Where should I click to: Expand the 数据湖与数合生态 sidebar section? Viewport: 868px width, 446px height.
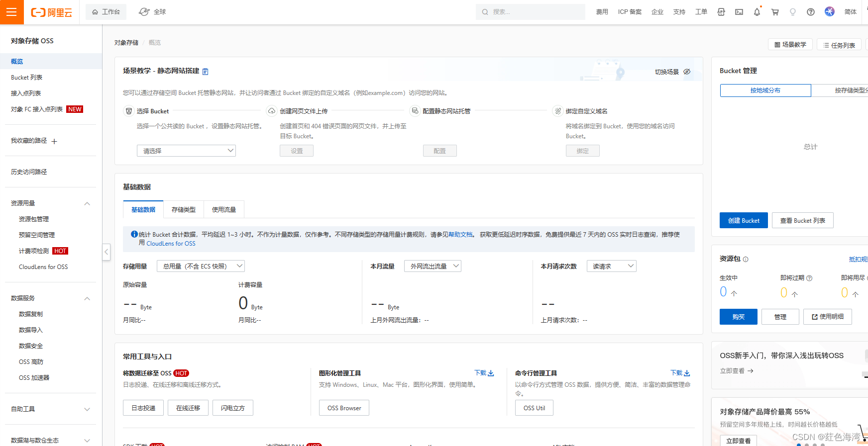point(87,441)
